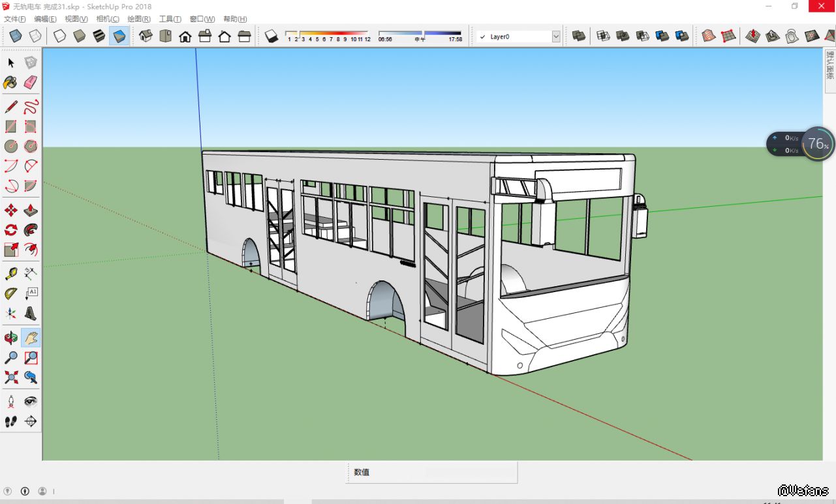The image size is (836, 504).
Task: Pick the Push/Pull tool
Action: [x=31, y=210]
